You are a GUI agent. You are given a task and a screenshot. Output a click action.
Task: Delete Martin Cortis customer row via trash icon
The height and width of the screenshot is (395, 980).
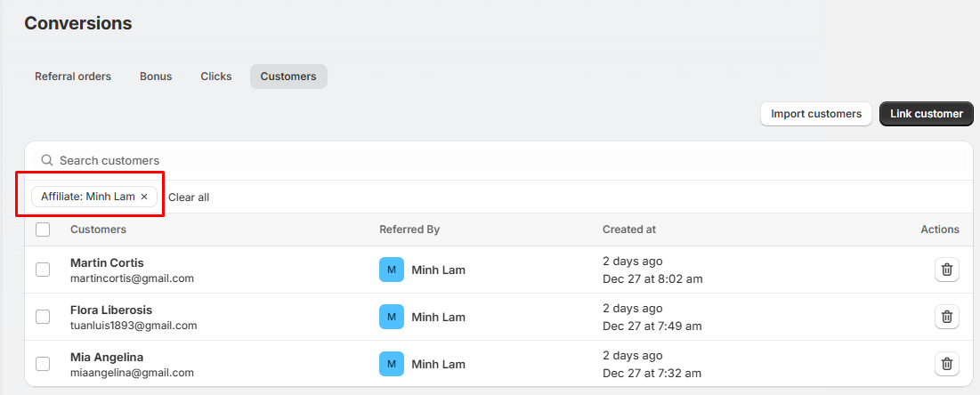point(946,270)
